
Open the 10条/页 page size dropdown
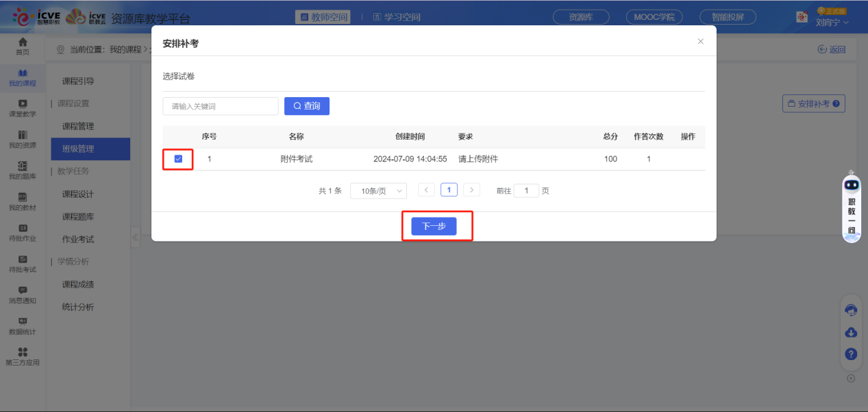378,190
